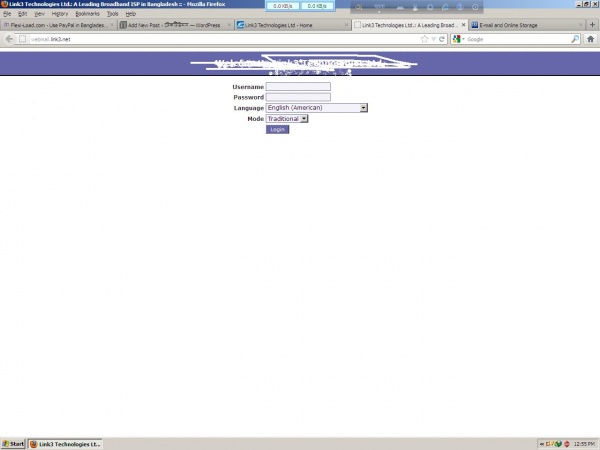This screenshot has width=600, height=450.
Task: Open the Tools menu
Action: tap(112, 14)
